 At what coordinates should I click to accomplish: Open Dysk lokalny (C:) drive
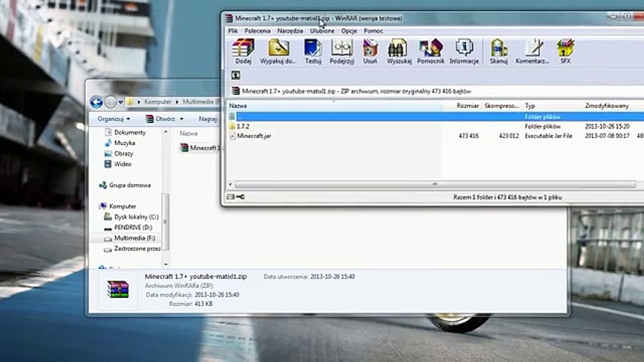136,217
